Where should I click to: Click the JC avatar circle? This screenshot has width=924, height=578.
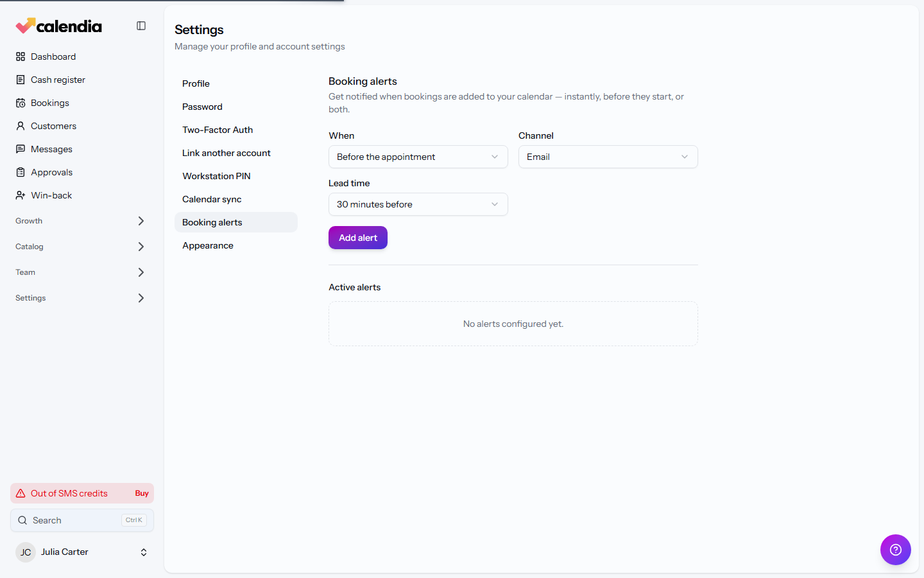pyautogui.click(x=26, y=552)
